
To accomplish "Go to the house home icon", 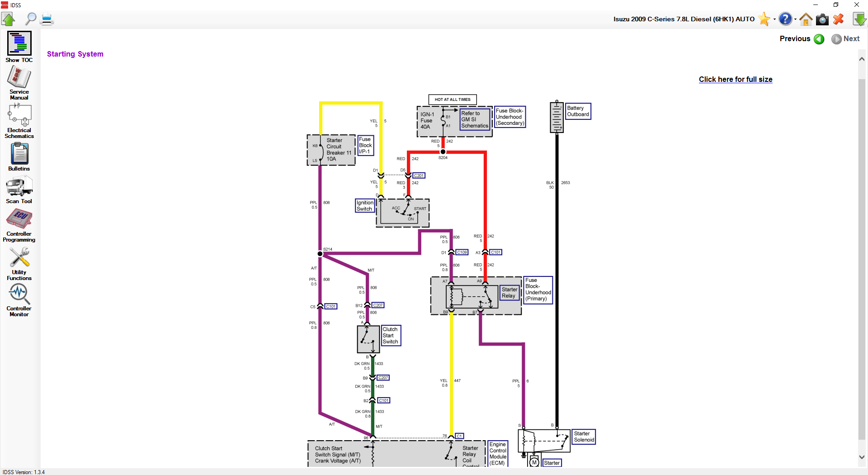I will point(806,19).
